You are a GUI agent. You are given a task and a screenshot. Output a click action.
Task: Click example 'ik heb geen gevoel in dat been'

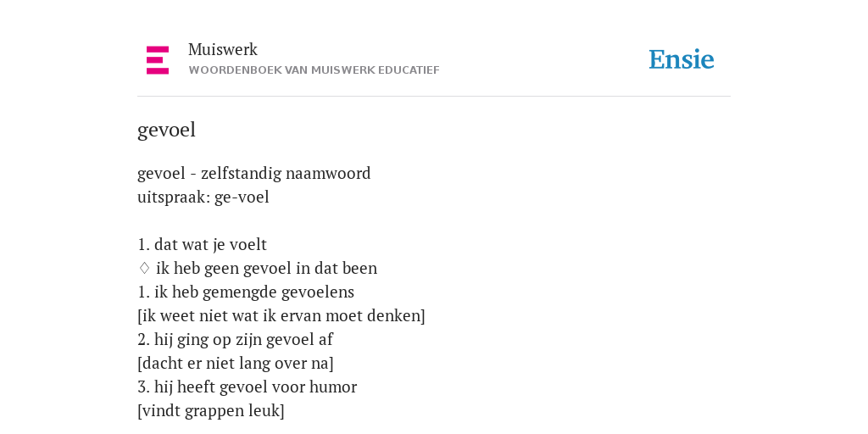tap(266, 269)
